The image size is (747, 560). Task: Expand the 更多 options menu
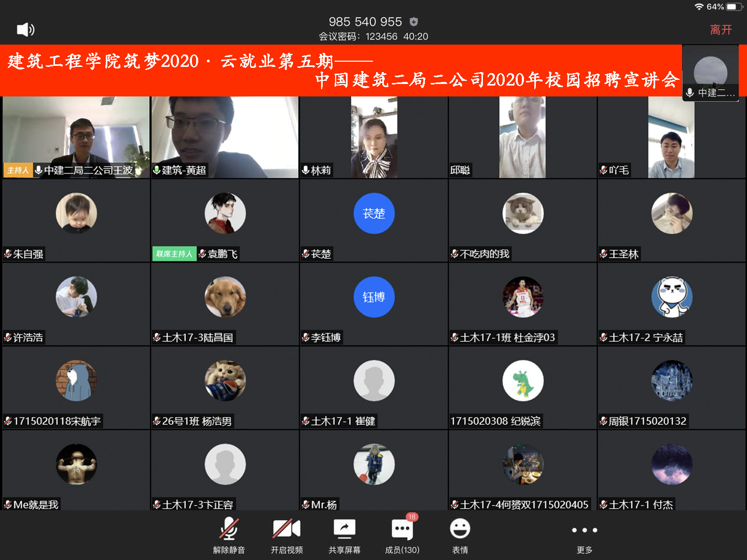coord(584,535)
